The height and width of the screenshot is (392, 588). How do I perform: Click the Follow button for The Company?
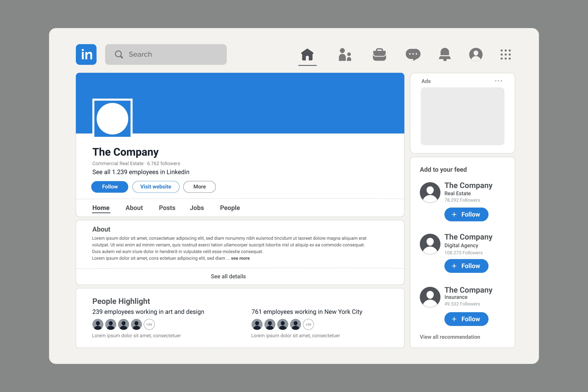110,187
